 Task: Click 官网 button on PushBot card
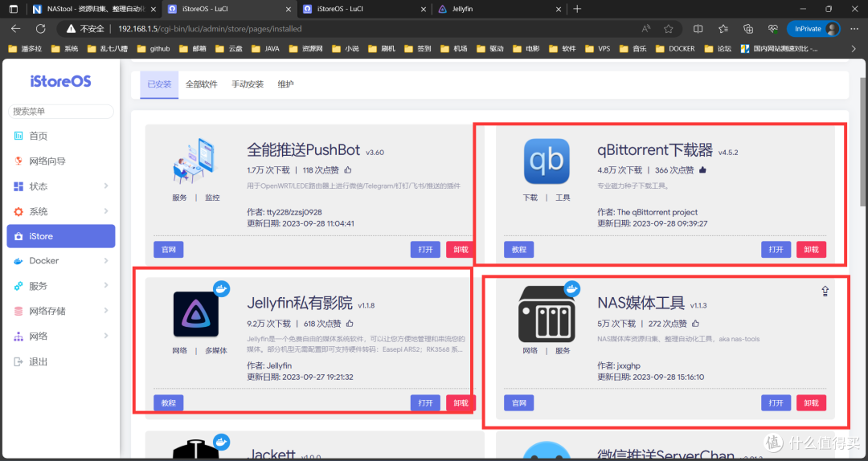coord(168,250)
